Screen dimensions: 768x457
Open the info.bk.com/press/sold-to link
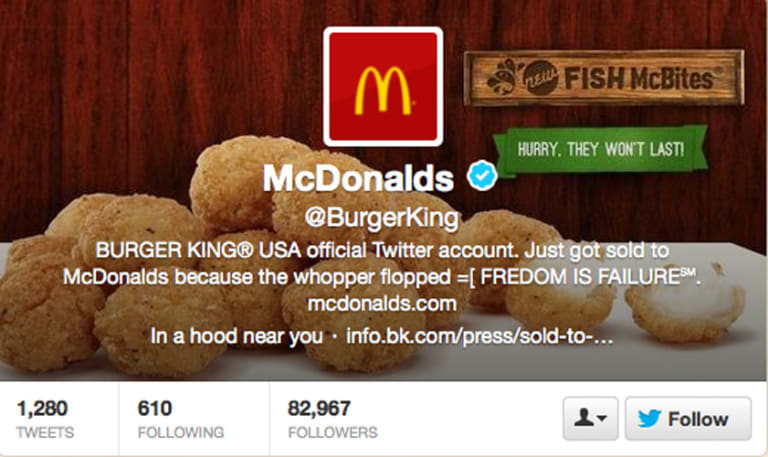click(x=480, y=337)
